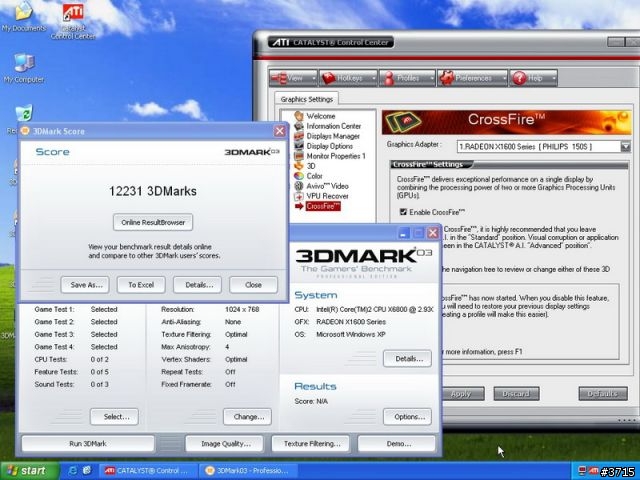Click the second quick launch icon on the taskbar
Viewport: 640px width, 480px height.
87,471
